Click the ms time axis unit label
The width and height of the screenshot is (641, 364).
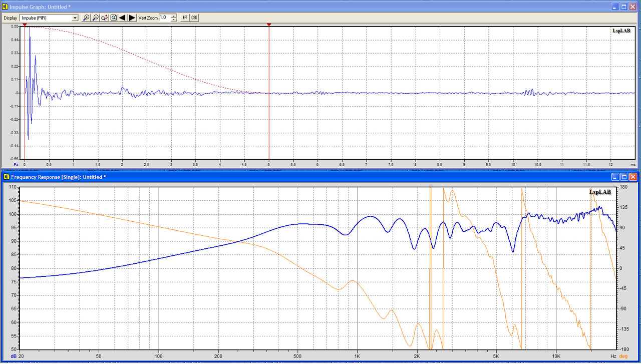(x=633, y=164)
